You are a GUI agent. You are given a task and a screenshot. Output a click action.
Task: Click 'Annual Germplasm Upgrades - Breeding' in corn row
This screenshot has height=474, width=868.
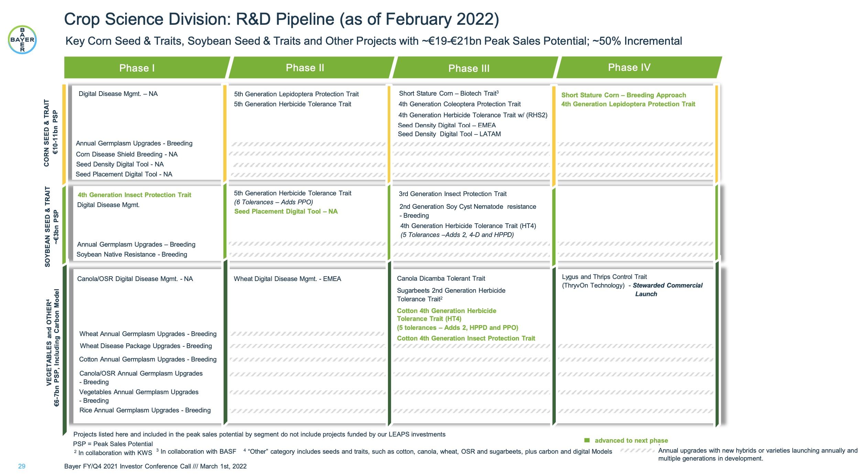pos(134,143)
